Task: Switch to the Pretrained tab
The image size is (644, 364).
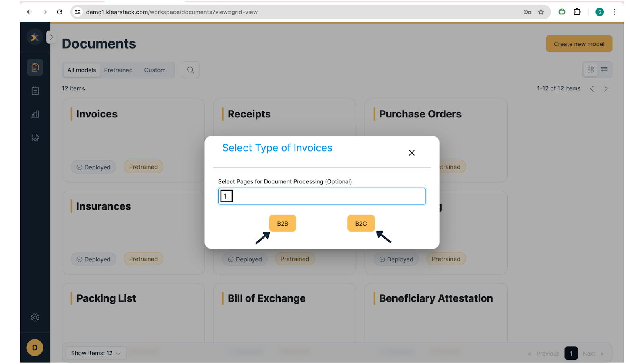Action: click(x=118, y=70)
